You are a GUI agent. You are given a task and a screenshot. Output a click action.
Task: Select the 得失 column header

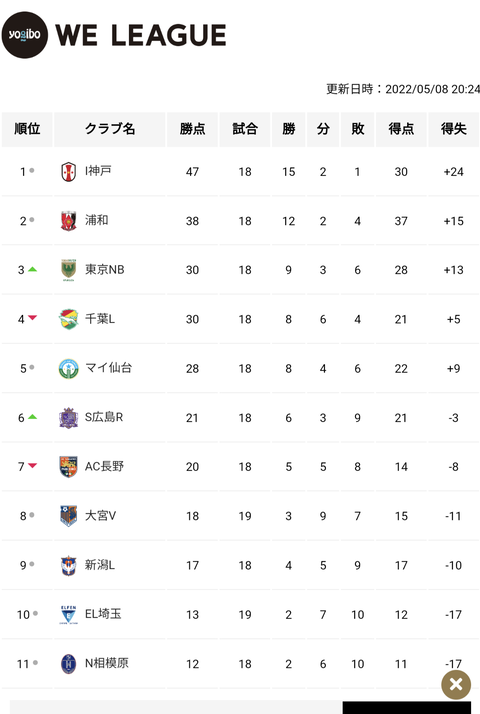(454, 129)
